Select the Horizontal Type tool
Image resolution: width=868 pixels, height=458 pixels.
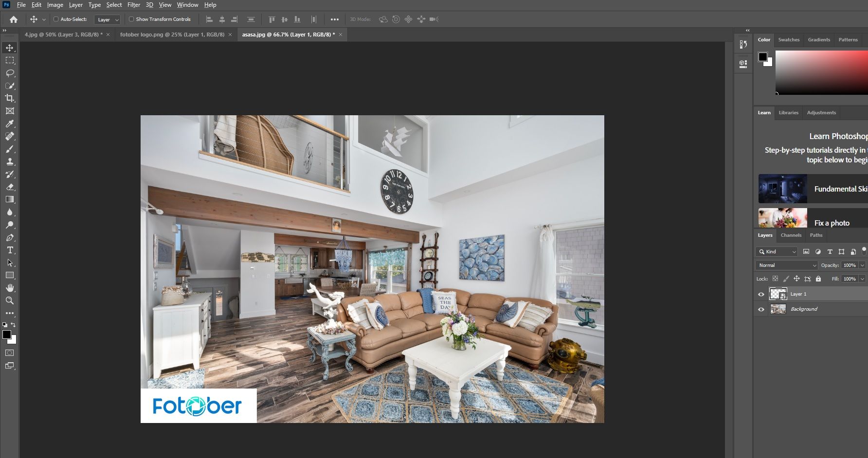(10, 250)
